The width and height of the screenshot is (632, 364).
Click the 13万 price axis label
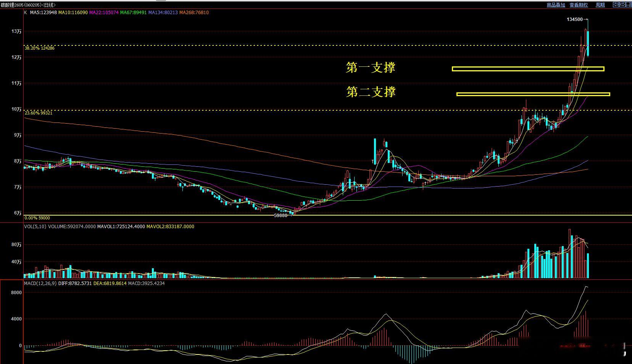point(16,31)
